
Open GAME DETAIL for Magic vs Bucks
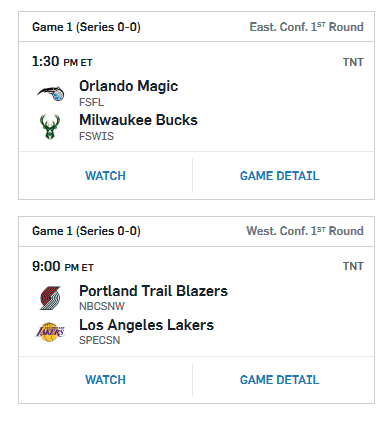click(x=280, y=176)
